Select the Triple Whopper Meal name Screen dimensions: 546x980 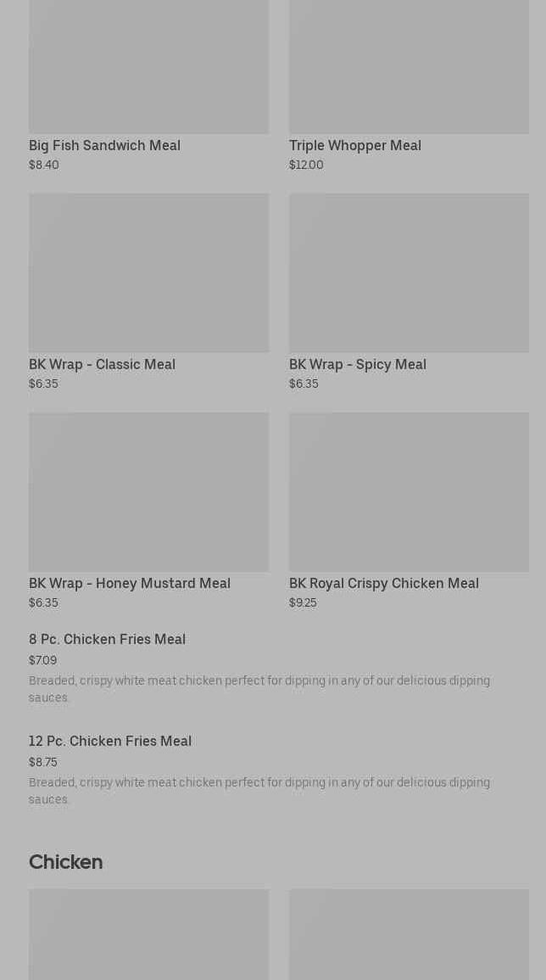coord(354,146)
